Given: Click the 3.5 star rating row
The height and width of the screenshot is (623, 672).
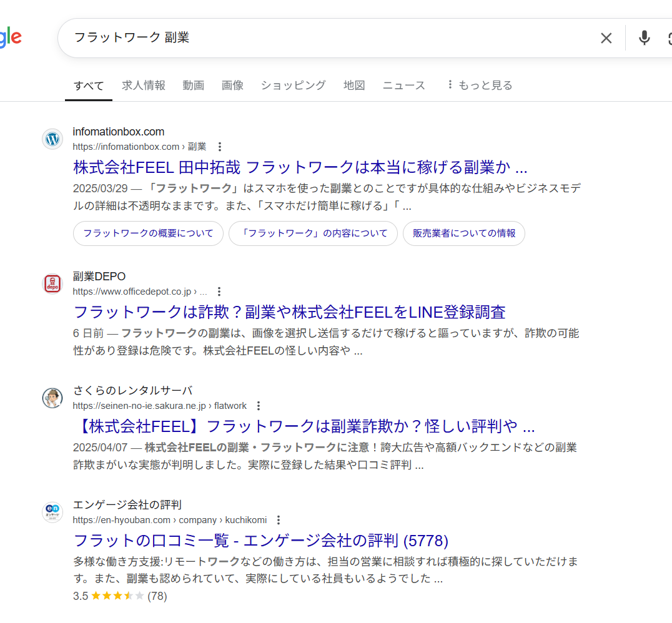Looking at the screenshot, I should point(120,596).
